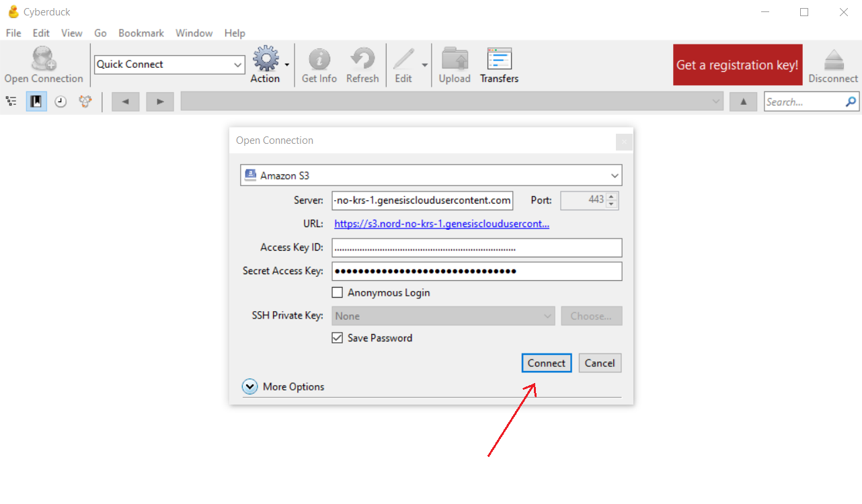
Task: Open the Edit menu in the menu bar
Action: pyautogui.click(x=41, y=33)
